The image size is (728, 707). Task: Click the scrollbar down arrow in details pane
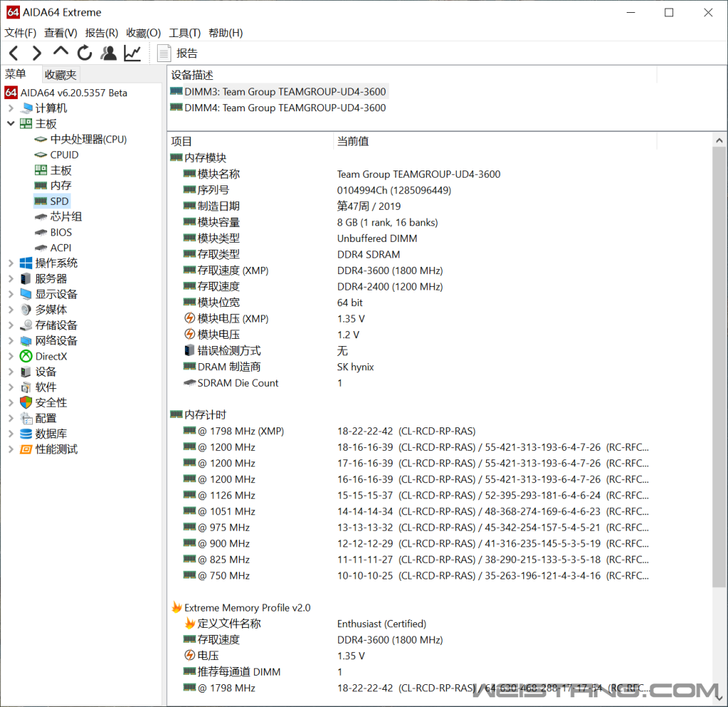[719, 698]
